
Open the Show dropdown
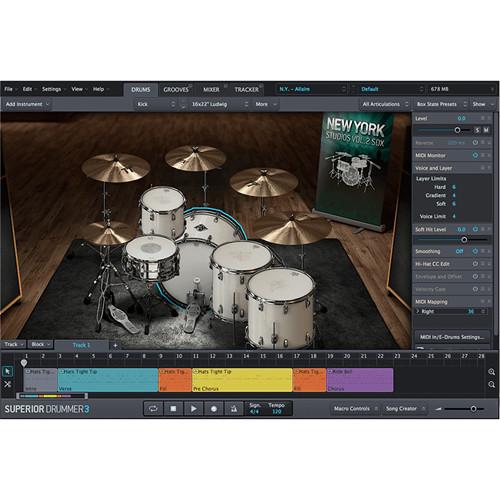(482, 104)
